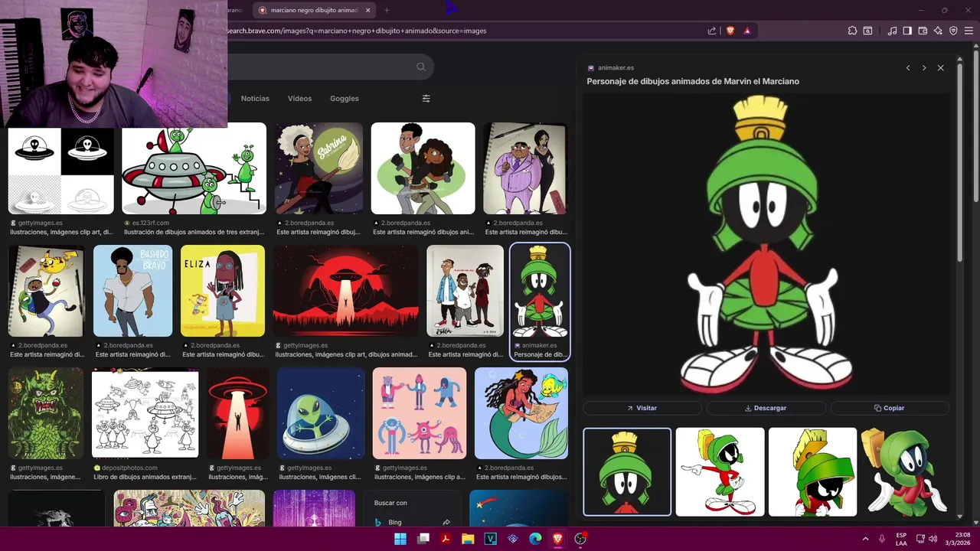Show hidden system tray icons
Image resolution: width=980 pixels, height=551 pixels.
866,539
